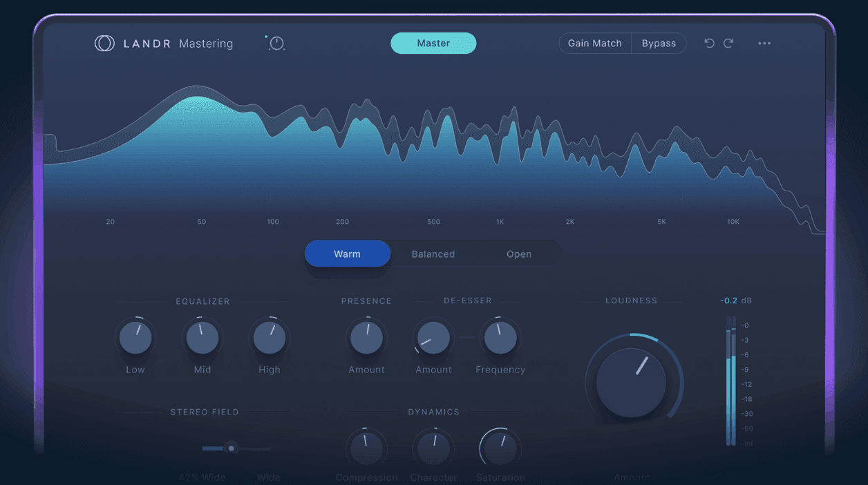Click the Stereo Field width slider
The height and width of the screenshot is (485, 868).
232,448
